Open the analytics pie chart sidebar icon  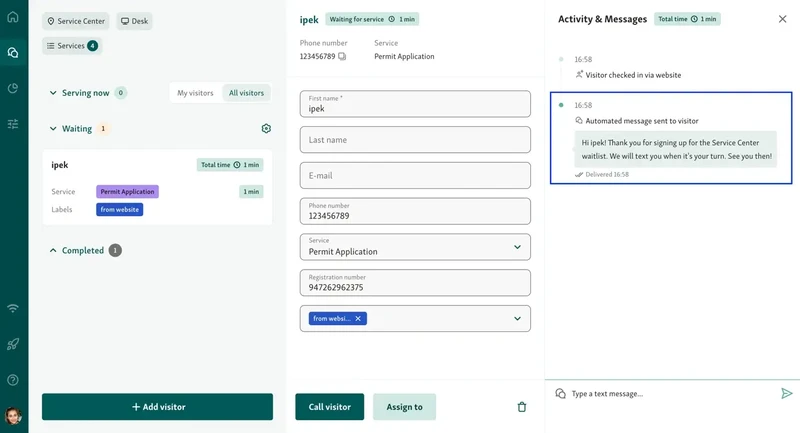pos(13,88)
